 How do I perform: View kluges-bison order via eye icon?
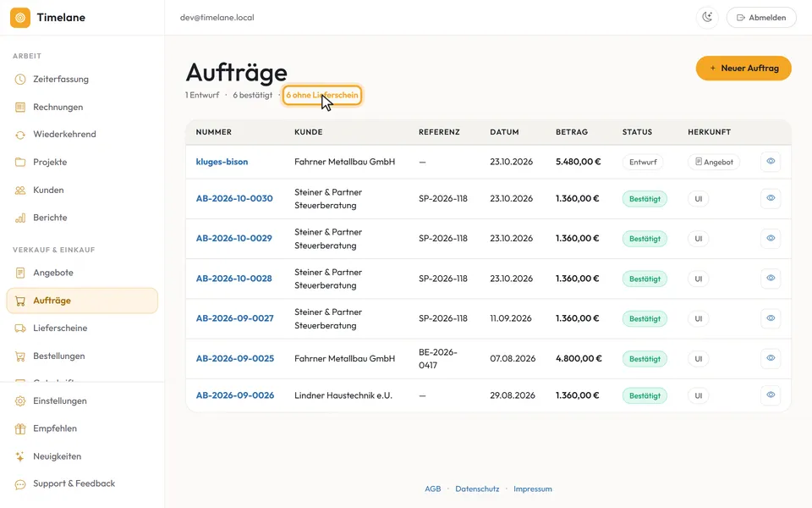coord(771,161)
